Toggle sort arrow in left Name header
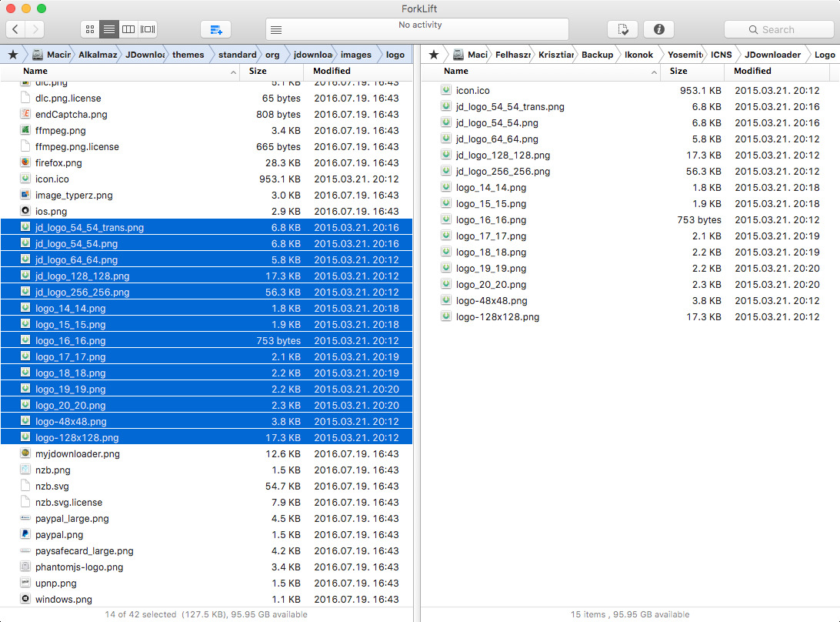840x622 pixels. click(233, 72)
